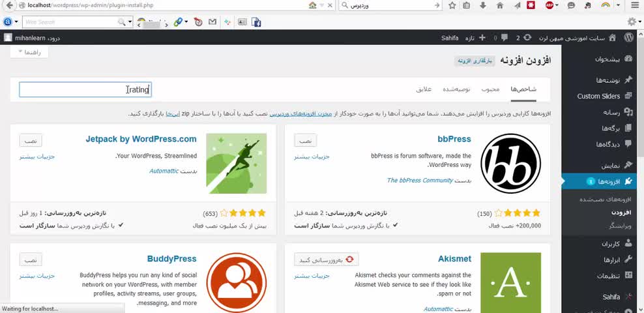The image size is (644, 313).
Task: Click the Akismet plugin green logo
Action: tap(510, 282)
